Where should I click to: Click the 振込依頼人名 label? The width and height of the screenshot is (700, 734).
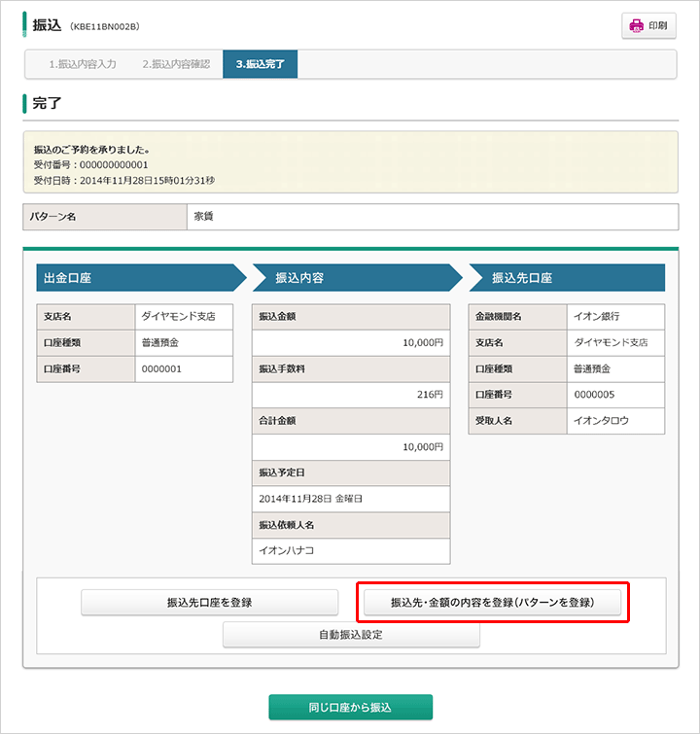click(287, 525)
